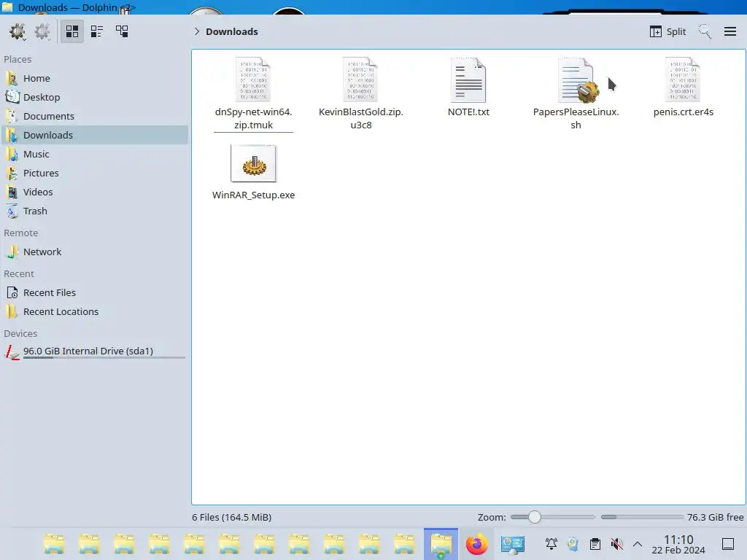Click the Back navigation gear icon
747x560 pixels.
18,31
